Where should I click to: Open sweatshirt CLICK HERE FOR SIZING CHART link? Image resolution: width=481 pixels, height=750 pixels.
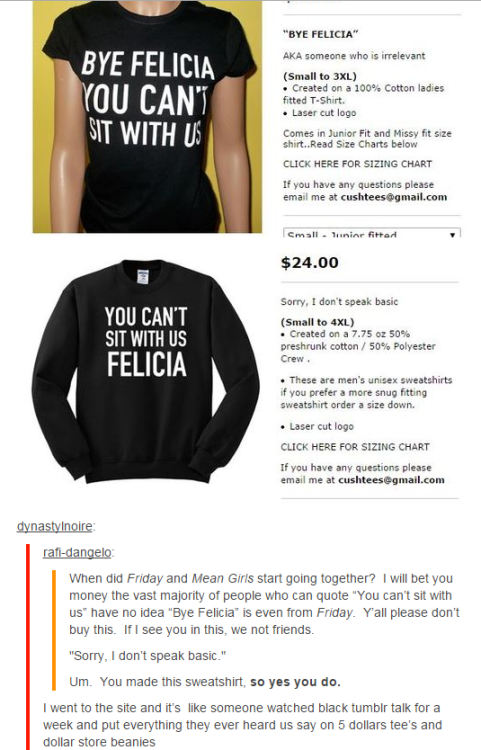(355, 447)
